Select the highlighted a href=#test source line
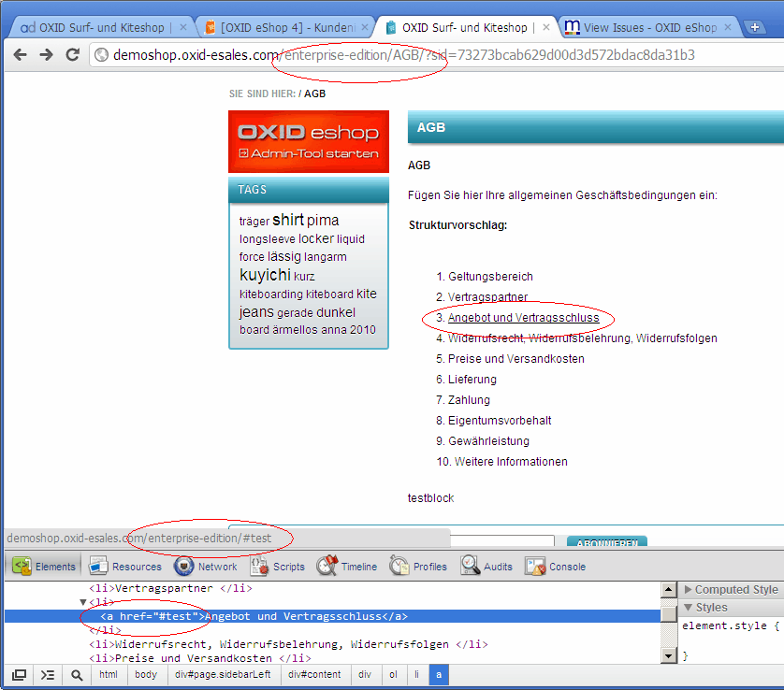 (x=332, y=616)
